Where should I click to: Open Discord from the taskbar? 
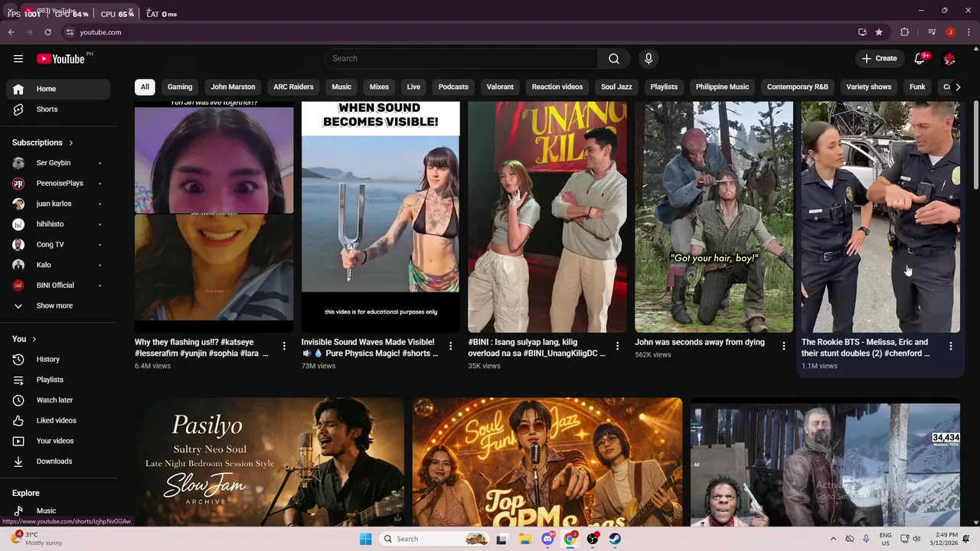pos(547,539)
